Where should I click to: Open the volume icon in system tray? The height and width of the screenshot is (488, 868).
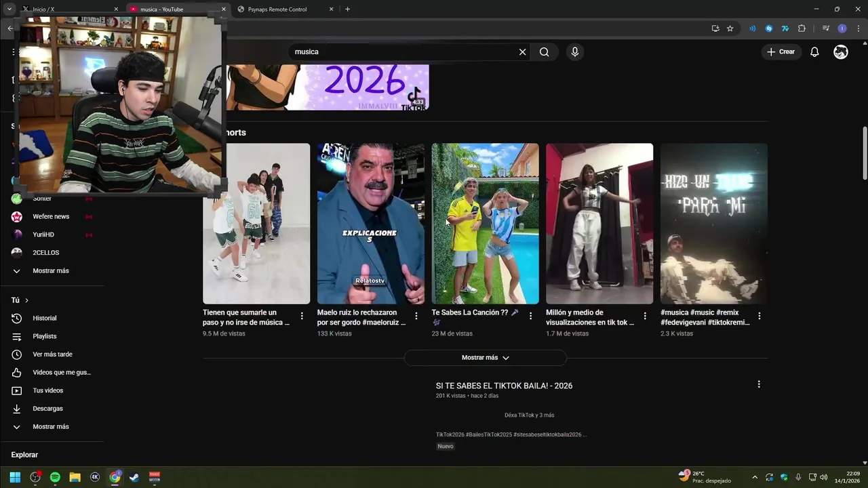click(823, 477)
